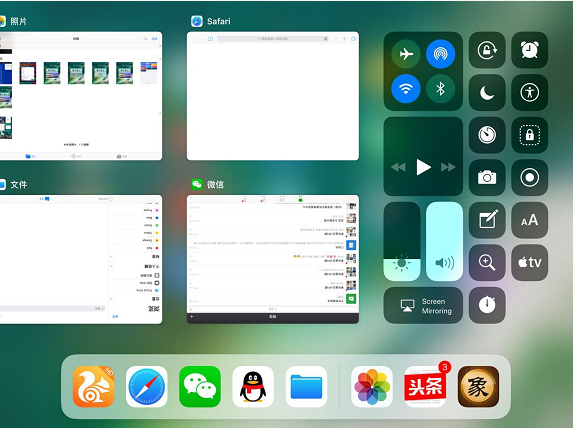The height and width of the screenshot is (428, 573).
Task: Open Safari from the dock
Action: point(147,386)
